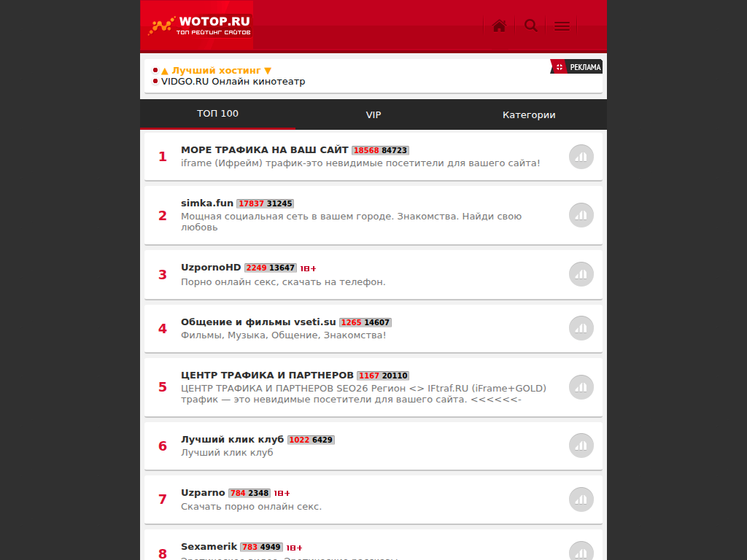Click the РЕКЛАМА badge

click(577, 67)
